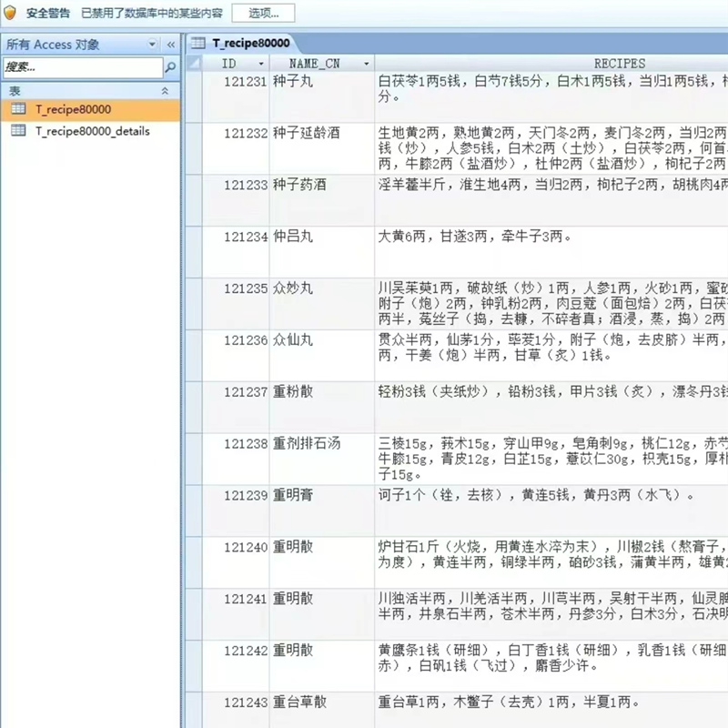Click recipe cell starting 诃子1个

point(551,511)
